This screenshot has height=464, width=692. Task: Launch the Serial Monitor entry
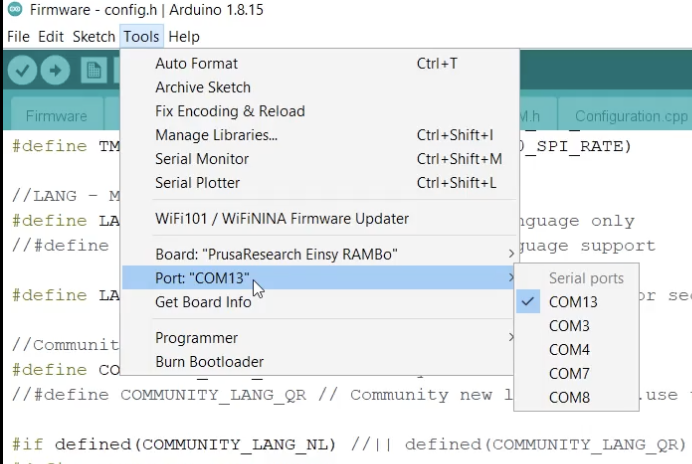point(319,159)
